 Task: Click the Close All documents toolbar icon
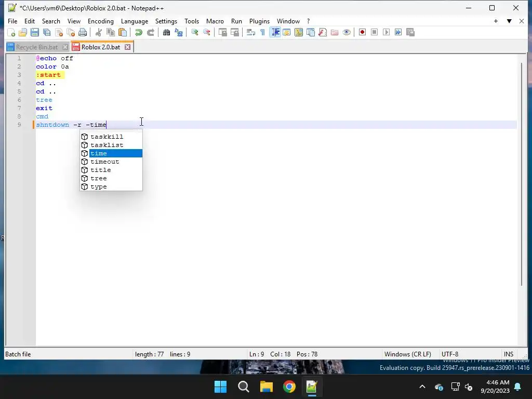point(71,32)
